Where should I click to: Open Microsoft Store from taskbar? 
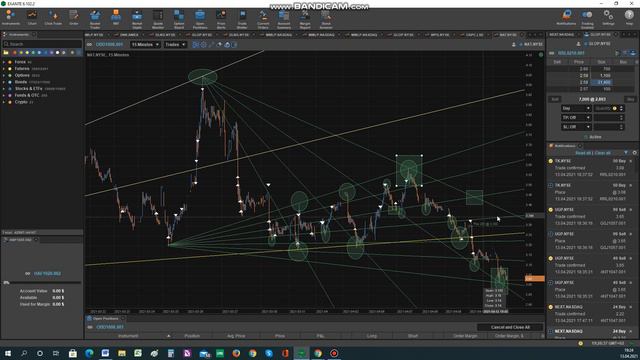pos(73,353)
